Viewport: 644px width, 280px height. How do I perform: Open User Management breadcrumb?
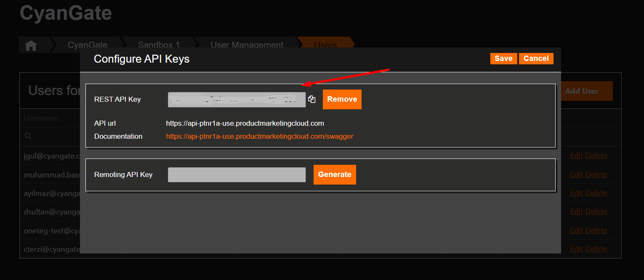[x=247, y=45]
